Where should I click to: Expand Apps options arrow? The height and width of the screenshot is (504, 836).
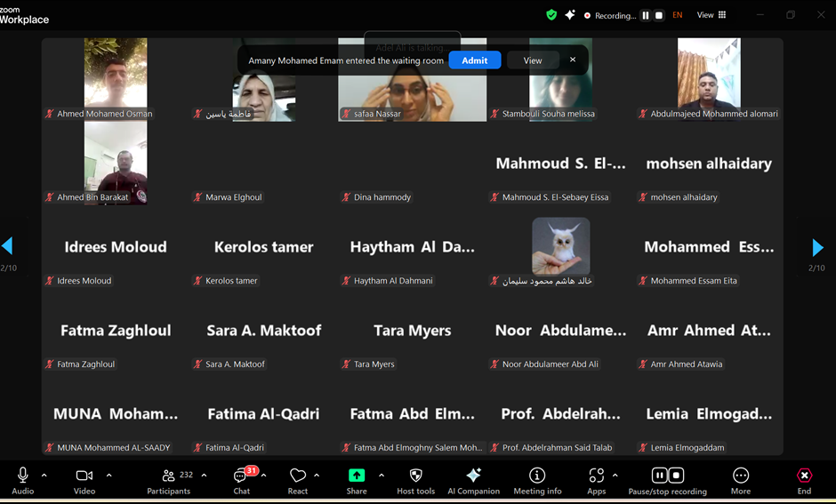click(x=615, y=475)
